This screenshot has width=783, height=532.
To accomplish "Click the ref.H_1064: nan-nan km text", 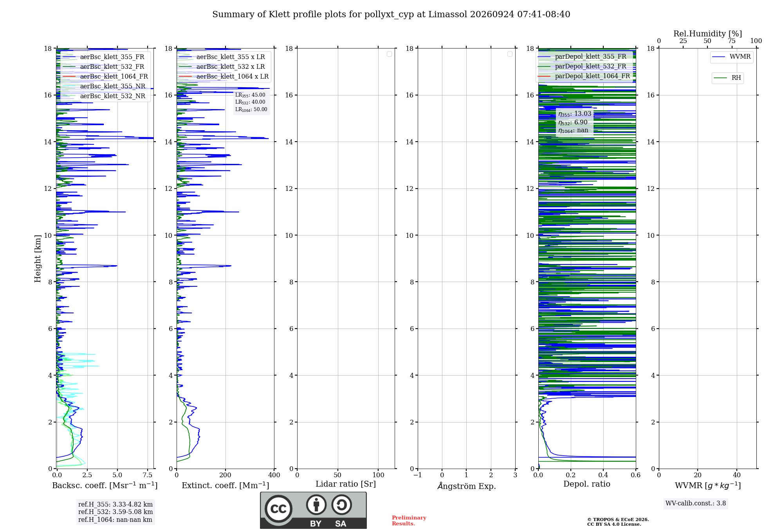I will [115, 520].
